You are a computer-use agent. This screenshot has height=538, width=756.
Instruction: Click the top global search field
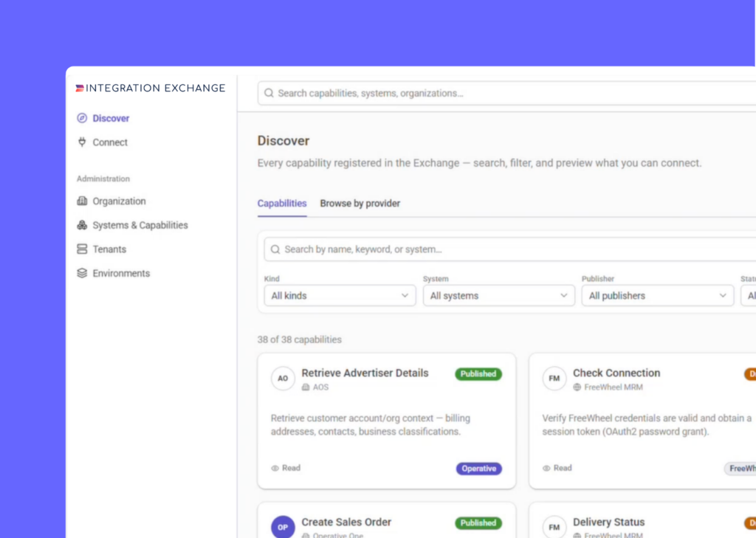point(506,93)
